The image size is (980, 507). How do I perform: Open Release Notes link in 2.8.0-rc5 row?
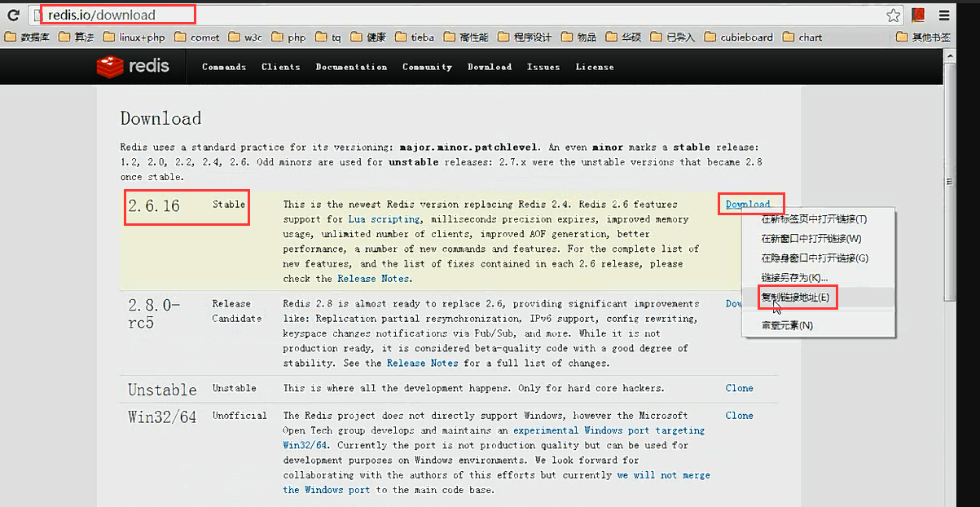pyautogui.click(x=423, y=363)
